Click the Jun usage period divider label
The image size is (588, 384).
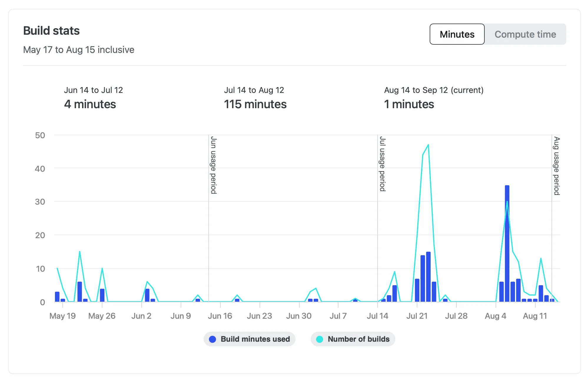click(213, 165)
